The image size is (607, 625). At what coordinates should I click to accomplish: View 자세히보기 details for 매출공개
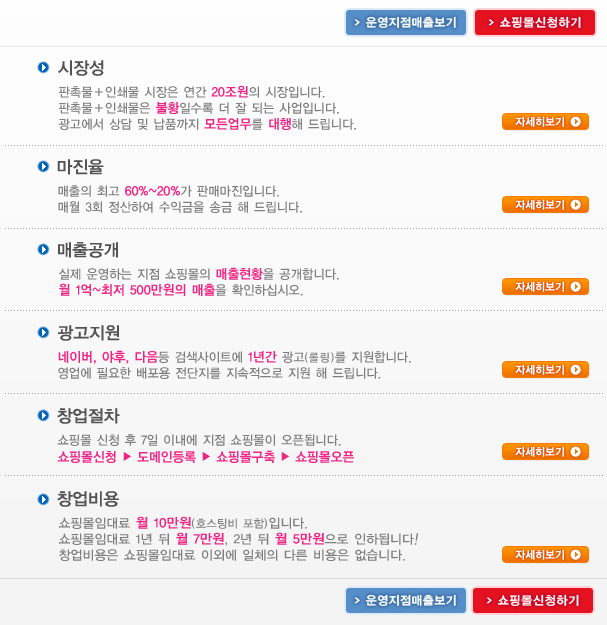click(545, 287)
